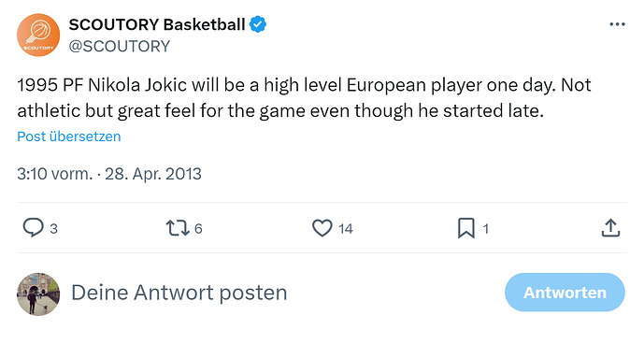This screenshot has height=344, width=644.
Task: Click the SCOUTORY Basketball display name
Action: pos(157,24)
